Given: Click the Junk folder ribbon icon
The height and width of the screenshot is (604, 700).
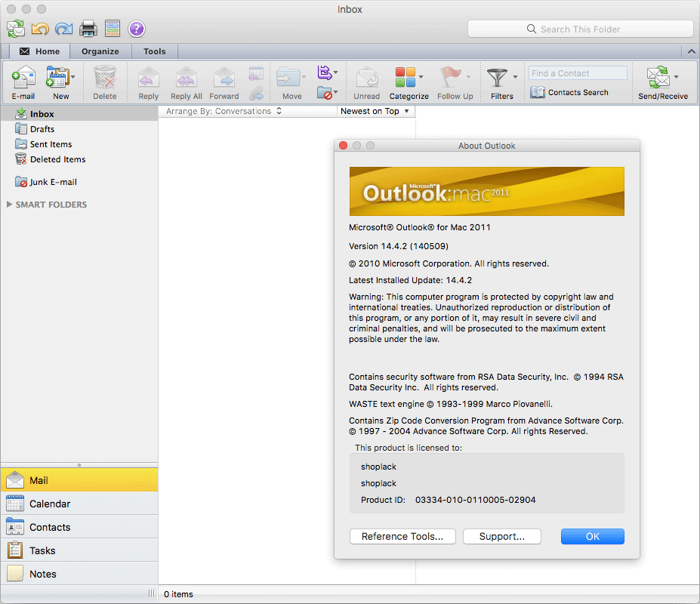Looking at the screenshot, I should pos(324,93).
